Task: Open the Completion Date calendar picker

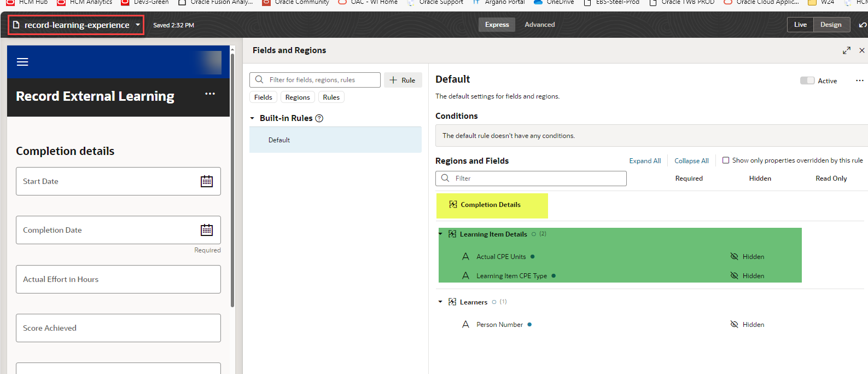Action: 207,230
